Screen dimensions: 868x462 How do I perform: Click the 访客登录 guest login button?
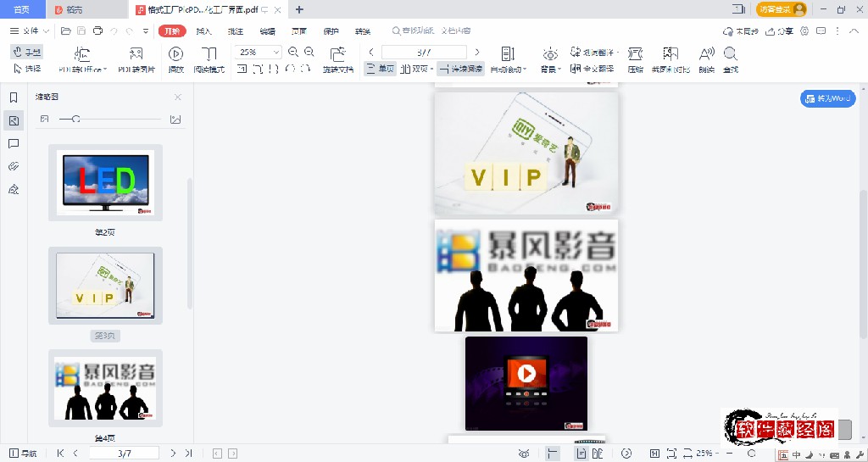click(781, 8)
